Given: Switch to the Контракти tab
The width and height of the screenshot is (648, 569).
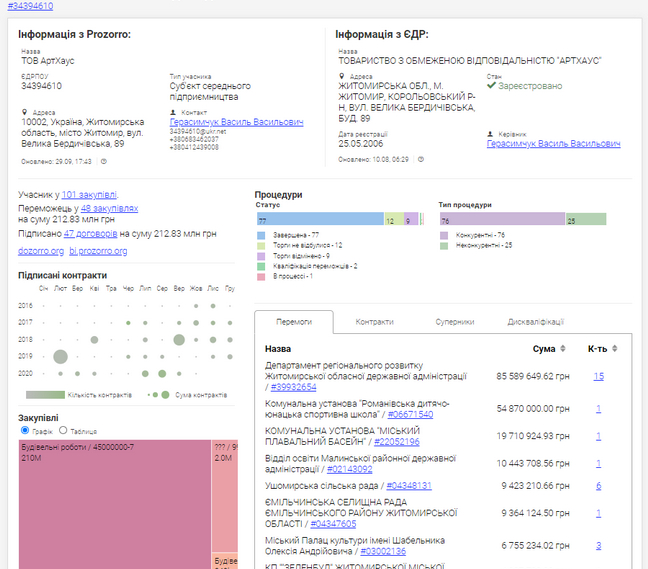Looking at the screenshot, I should 374,322.
